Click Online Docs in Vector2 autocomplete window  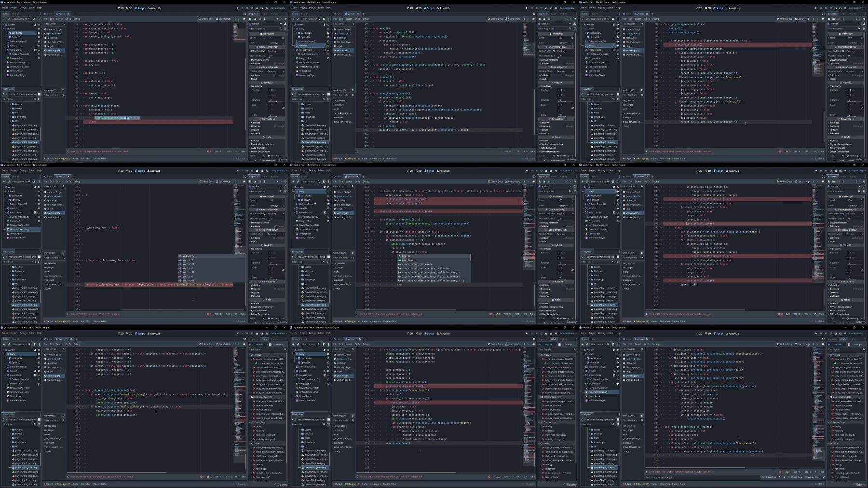pos(206,181)
